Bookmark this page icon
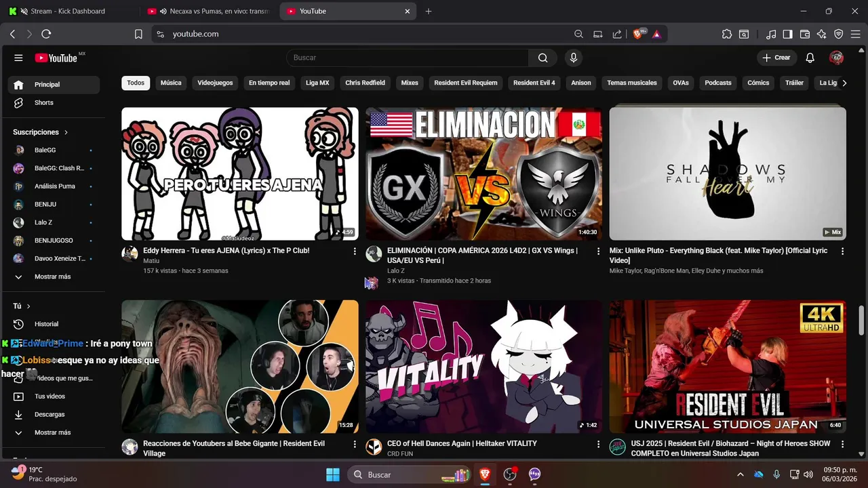This screenshot has height=488, width=868. coord(138,34)
